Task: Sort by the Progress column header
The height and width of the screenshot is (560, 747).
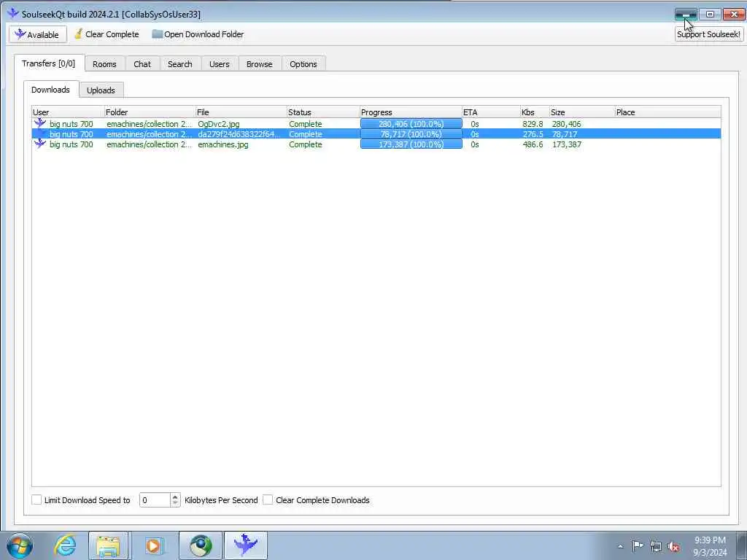Action: [x=411, y=112]
